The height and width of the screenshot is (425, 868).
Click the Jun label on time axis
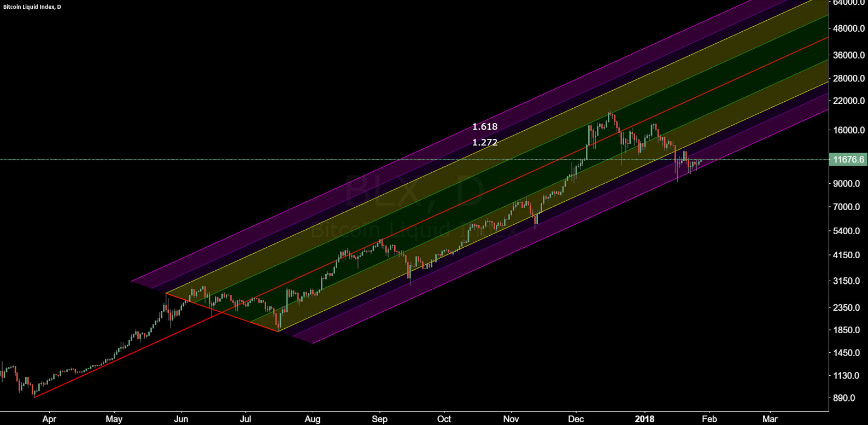(x=181, y=420)
